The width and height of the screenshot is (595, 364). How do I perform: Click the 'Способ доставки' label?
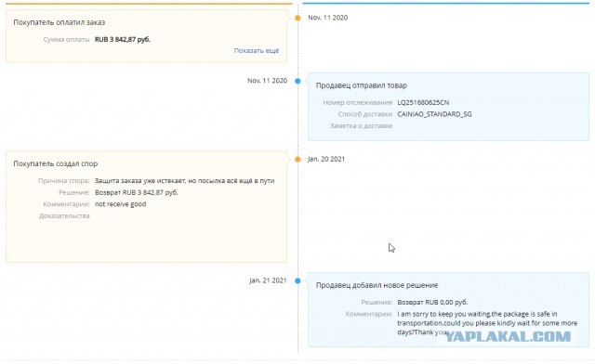365,114
